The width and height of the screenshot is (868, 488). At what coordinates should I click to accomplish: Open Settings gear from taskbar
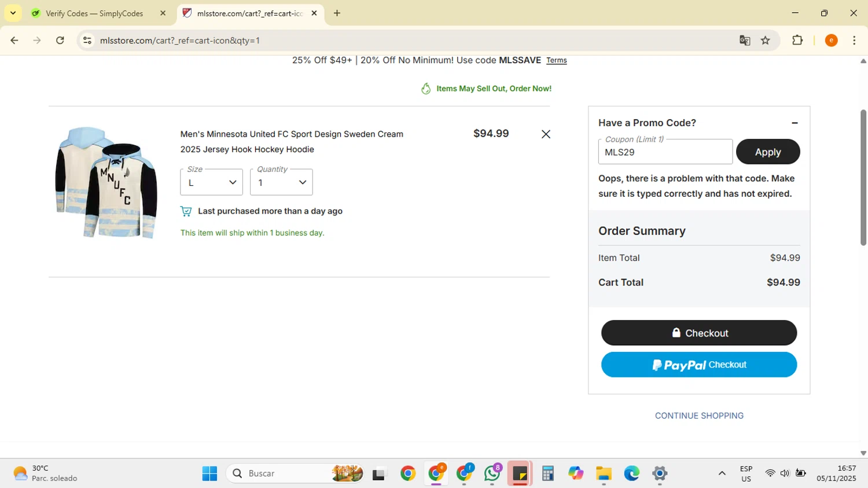[660, 474]
